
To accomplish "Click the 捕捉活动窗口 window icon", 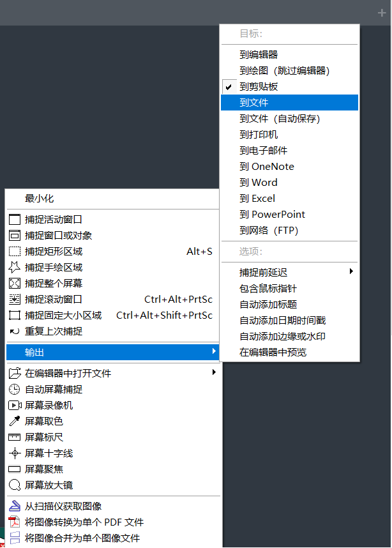I will click(14, 219).
